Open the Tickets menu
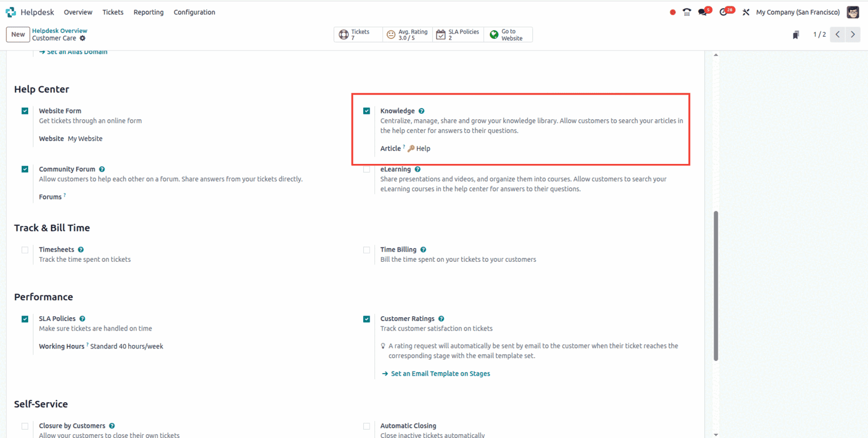868x438 pixels. click(113, 12)
